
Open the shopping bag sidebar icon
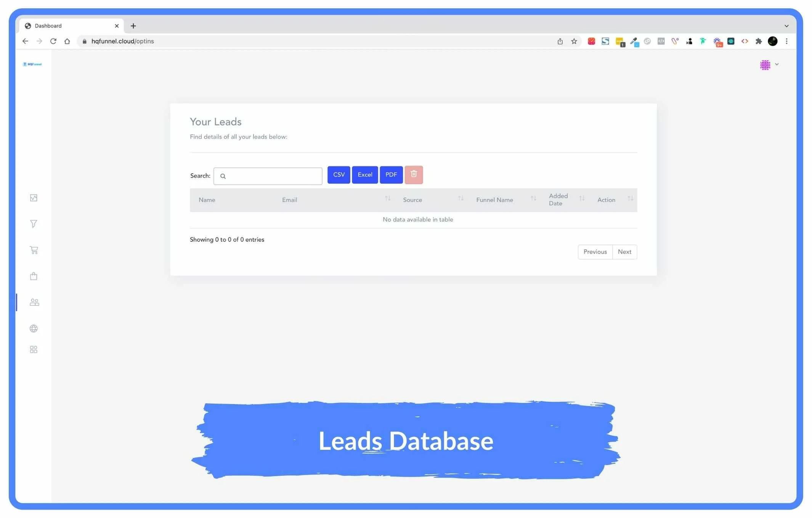[34, 276]
